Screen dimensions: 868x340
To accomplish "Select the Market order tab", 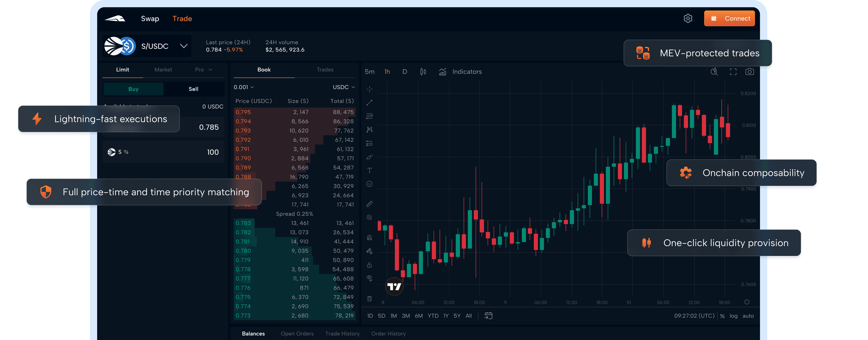I will [x=163, y=70].
